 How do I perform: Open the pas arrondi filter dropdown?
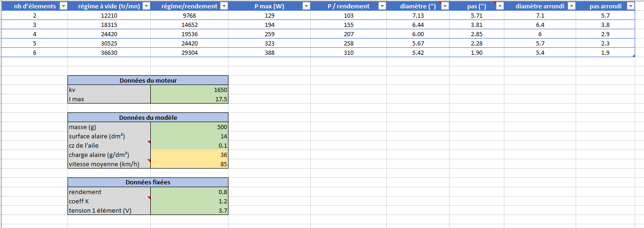tap(630, 6)
